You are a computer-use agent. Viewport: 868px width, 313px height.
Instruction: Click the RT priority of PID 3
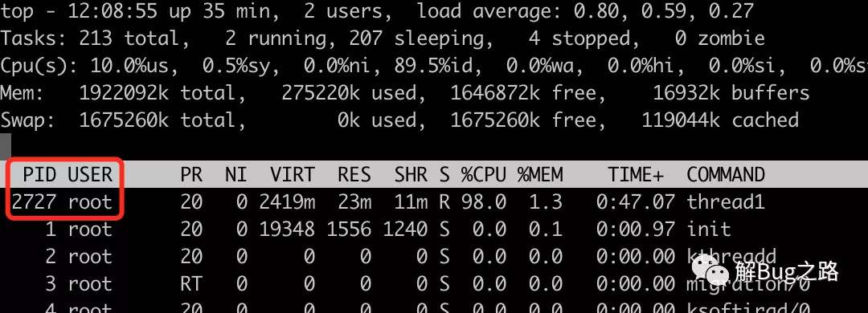coord(191,283)
